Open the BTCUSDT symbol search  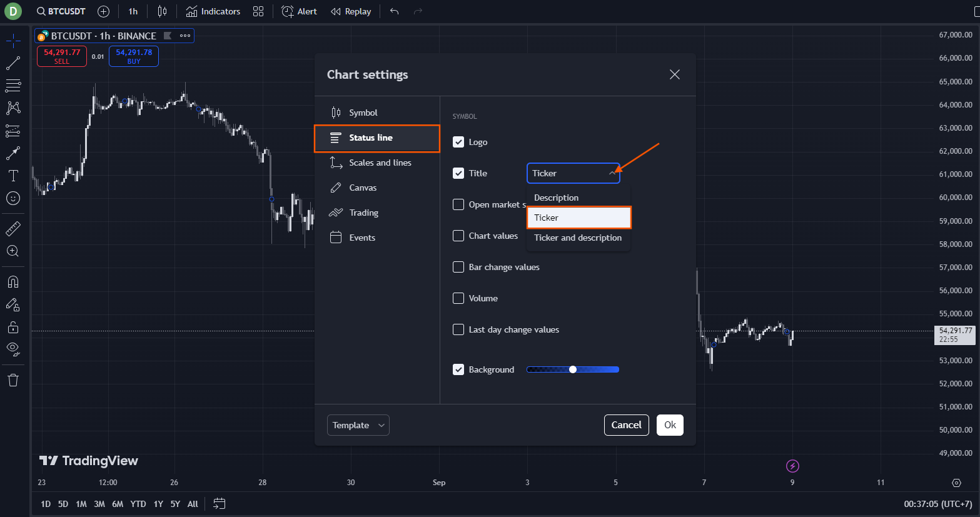[61, 11]
